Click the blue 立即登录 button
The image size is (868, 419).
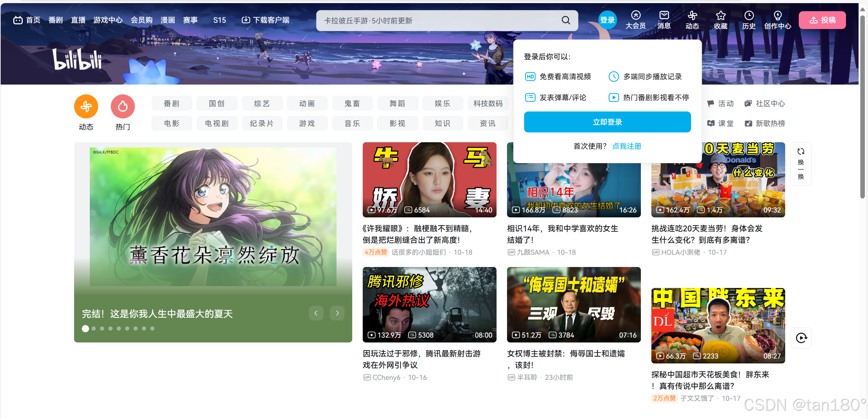click(x=607, y=122)
